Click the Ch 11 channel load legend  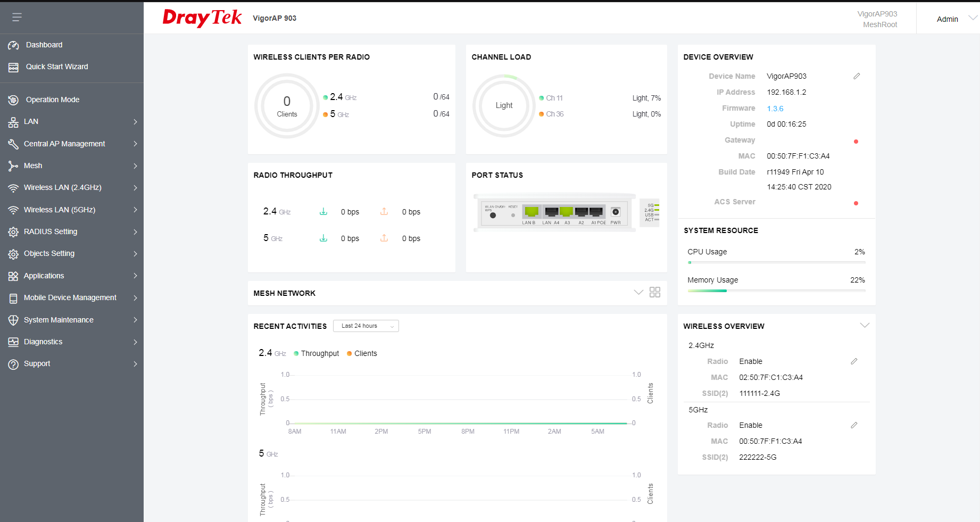(x=551, y=98)
